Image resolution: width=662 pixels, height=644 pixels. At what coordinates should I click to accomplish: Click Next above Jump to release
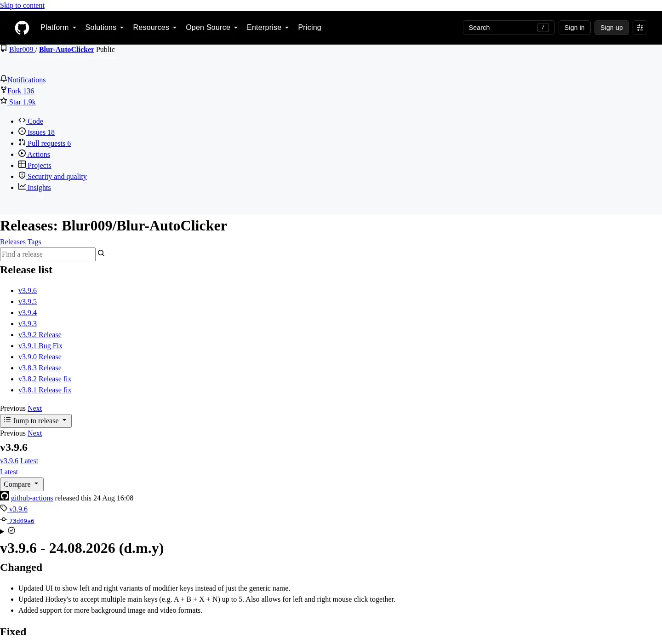(x=34, y=408)
